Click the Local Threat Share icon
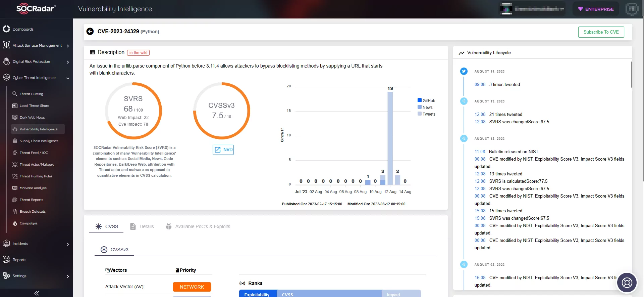 tap(15, 105)
